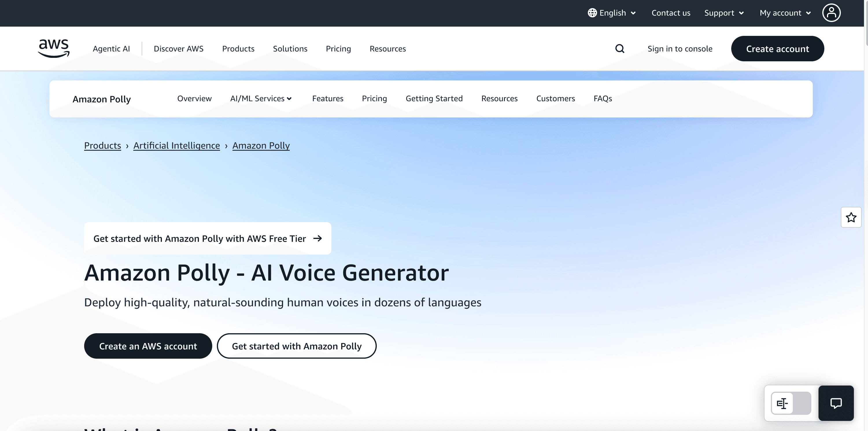Click Amazon Polly breadcrumb link

tap(261, 145)
